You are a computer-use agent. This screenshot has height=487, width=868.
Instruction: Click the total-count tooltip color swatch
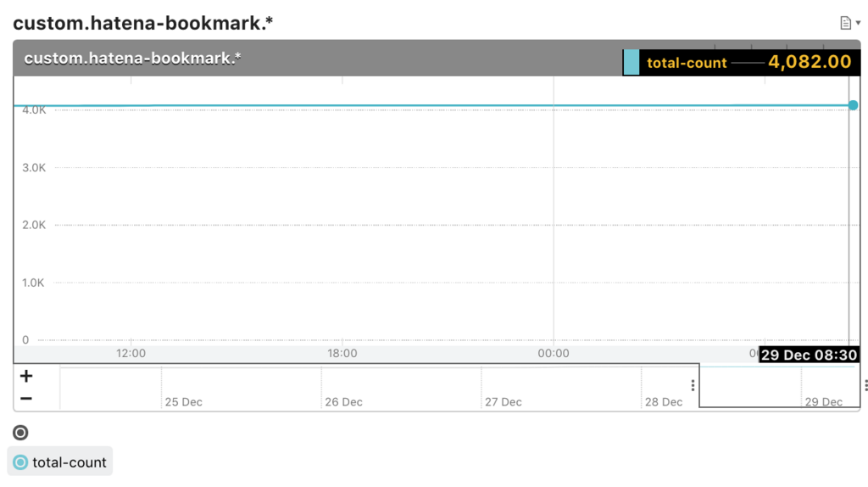tap(632, 62)
